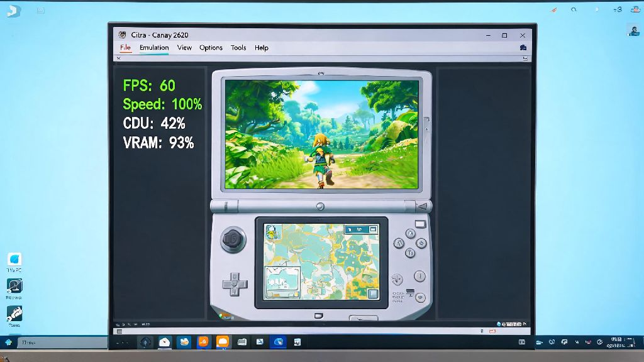Open the Help menu
The width and height of the screenshot is (644, 362).
point(261,48)
